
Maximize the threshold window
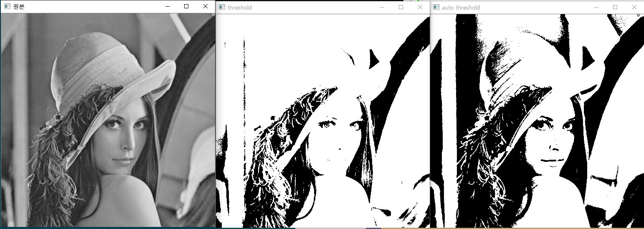[401, 7]
